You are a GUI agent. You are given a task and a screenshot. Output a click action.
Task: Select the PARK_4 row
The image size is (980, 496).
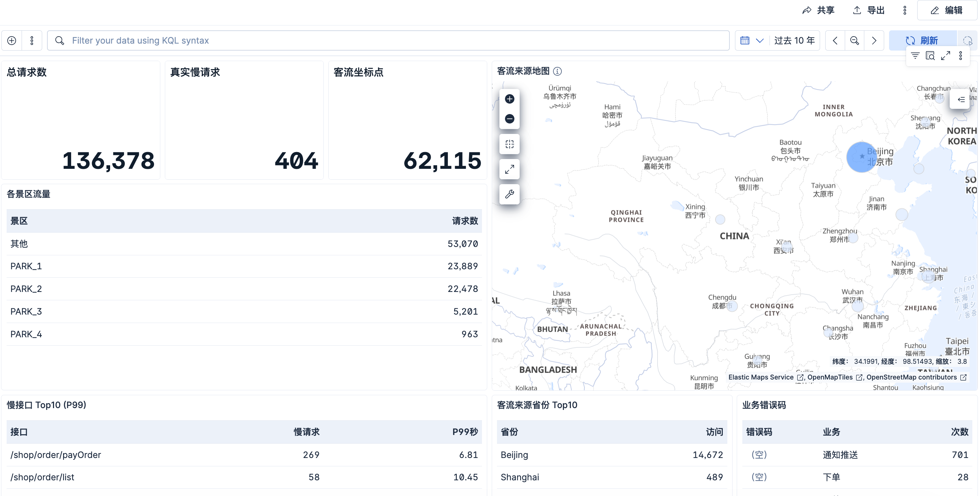(244, 334)
